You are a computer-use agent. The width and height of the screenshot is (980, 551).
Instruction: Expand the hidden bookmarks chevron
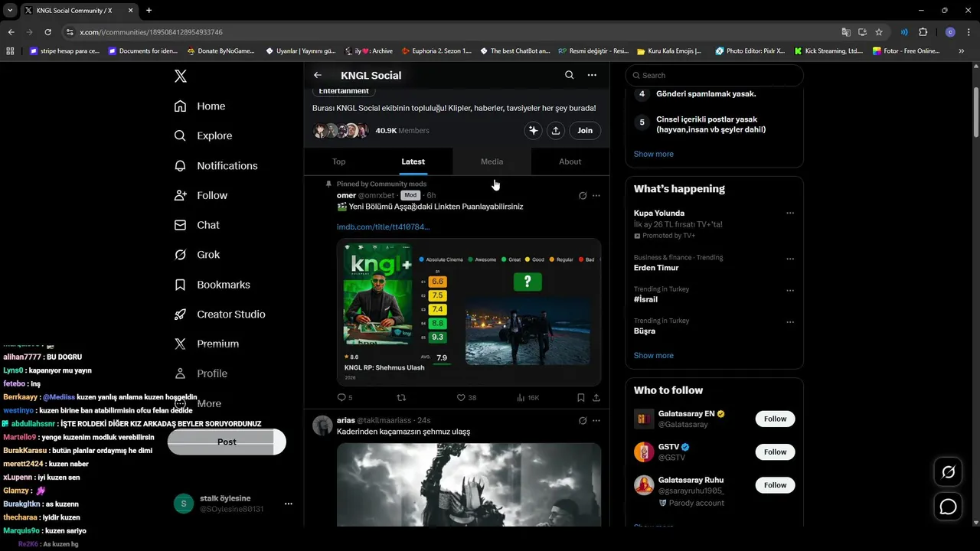click(962, 51)
